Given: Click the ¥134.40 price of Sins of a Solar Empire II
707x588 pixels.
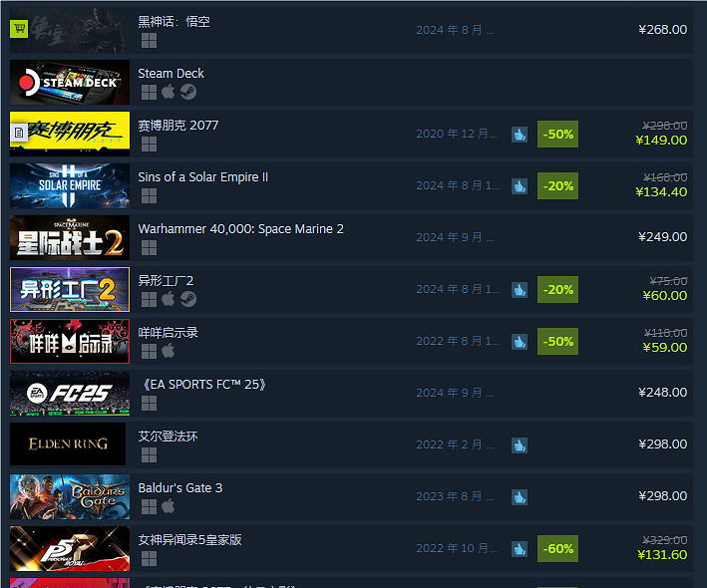Looking at the screenshot, I should click(x=661, y=192).
